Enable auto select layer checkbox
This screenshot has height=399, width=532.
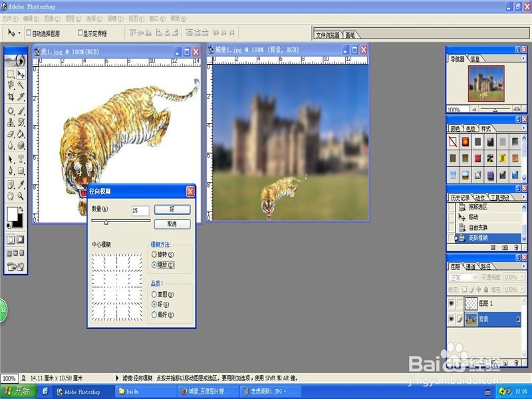click(x=29, y=33)
